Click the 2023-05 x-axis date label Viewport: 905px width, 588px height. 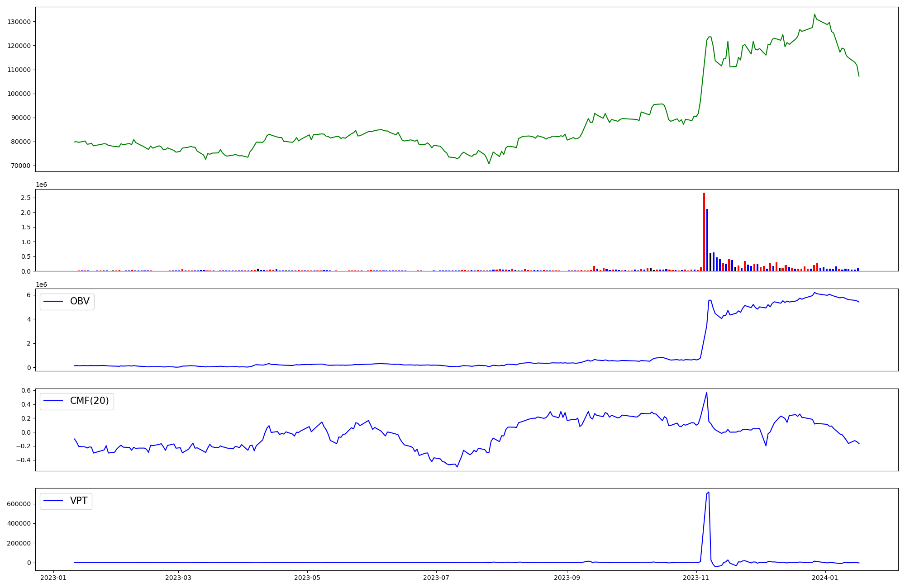307,578
